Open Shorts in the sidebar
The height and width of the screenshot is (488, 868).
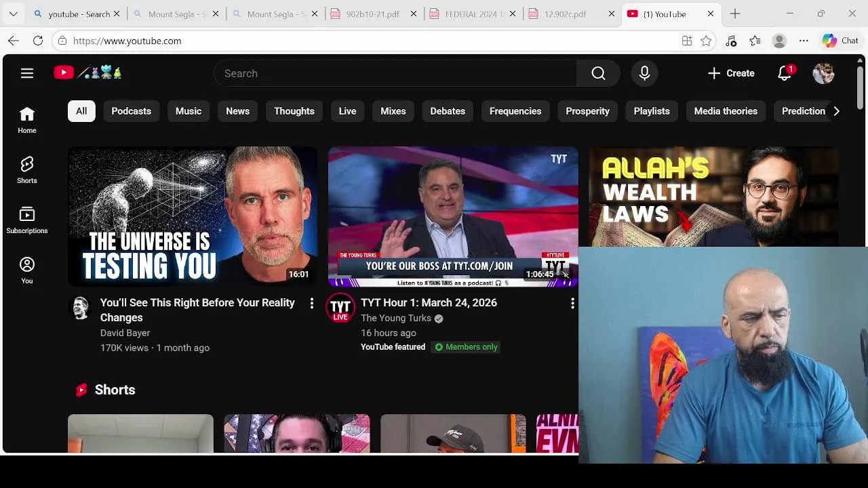point(27,170)
